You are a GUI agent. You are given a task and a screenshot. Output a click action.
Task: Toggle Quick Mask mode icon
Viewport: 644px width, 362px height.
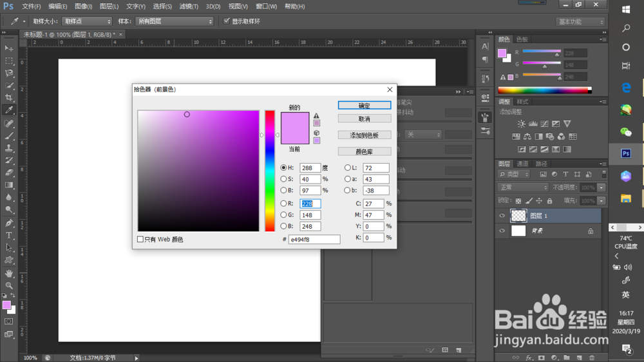tap(8, 321)
